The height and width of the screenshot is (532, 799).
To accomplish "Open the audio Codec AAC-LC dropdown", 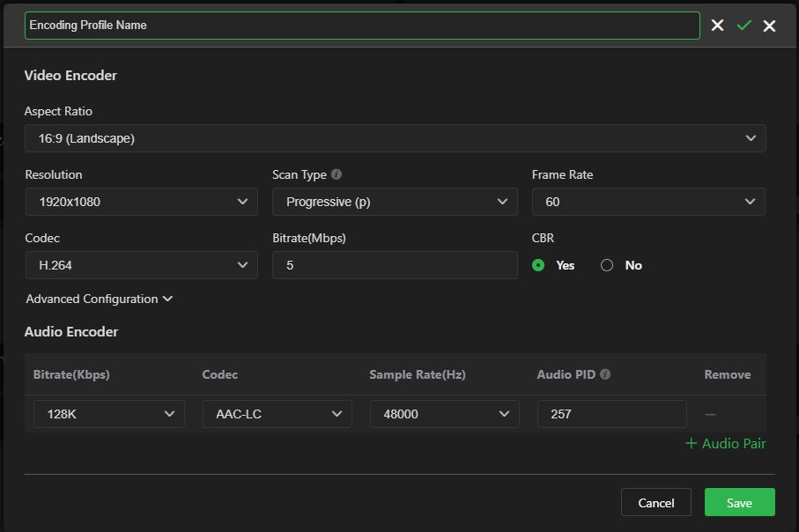I will (x=277, y=414).
